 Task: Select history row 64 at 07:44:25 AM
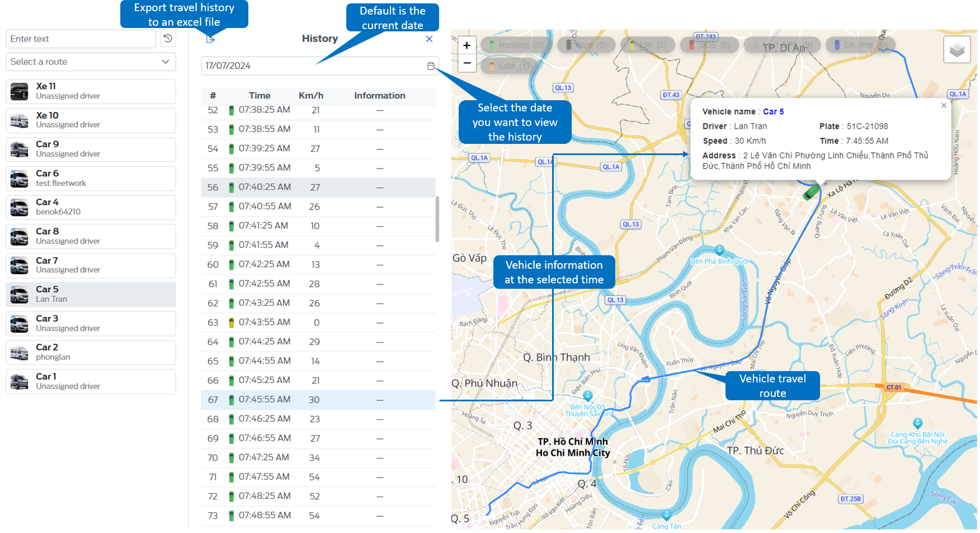[x=318, y=342]
